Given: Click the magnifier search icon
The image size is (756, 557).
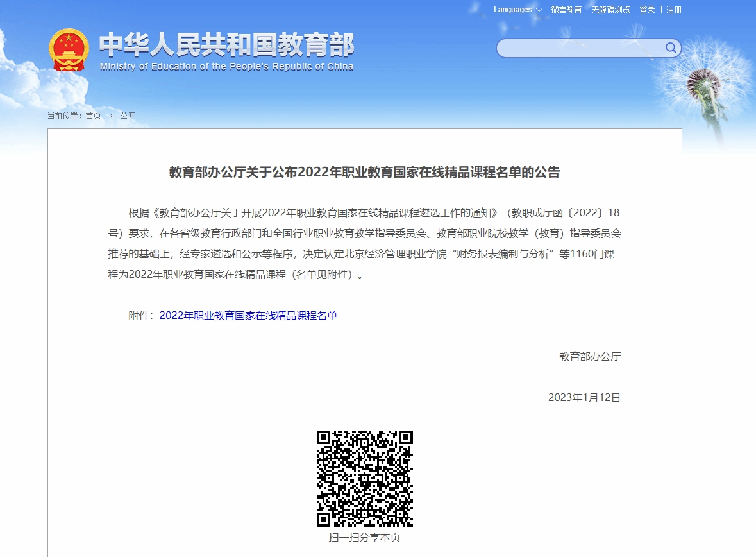Looking at the screenshot, I should pos(671,48).
